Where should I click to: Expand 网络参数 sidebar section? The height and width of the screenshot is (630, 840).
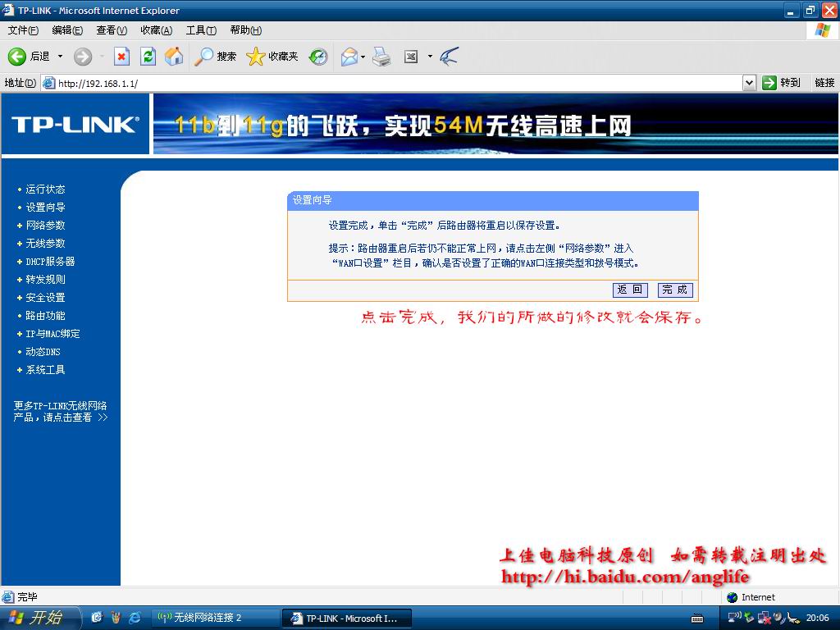point(46,225)
